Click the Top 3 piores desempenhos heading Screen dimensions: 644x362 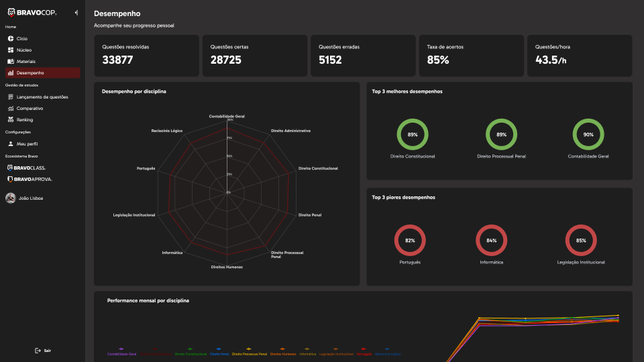[403, 197]
